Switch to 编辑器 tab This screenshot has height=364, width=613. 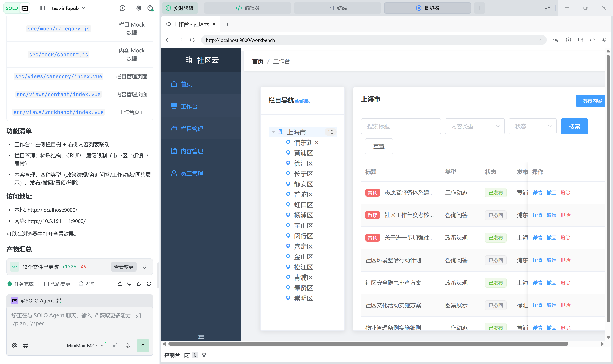pyautogui.click(x=247, y=8)
